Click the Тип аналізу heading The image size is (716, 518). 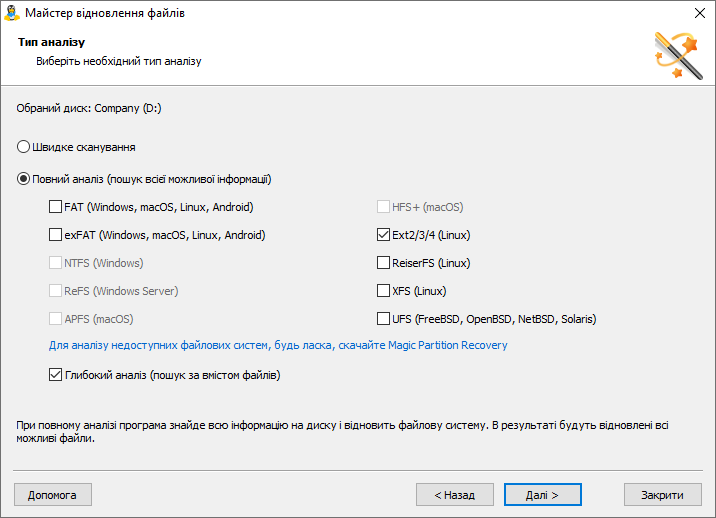pos(50,43)
